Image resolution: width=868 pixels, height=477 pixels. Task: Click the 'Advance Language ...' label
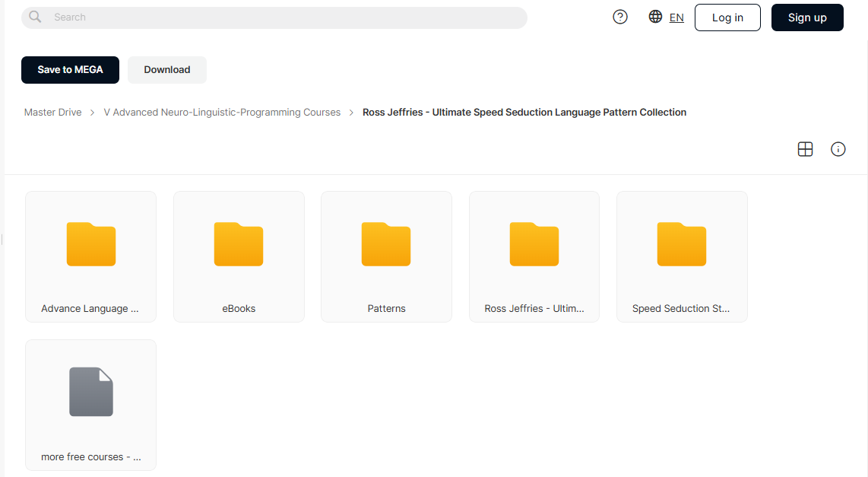pos(90,309)
